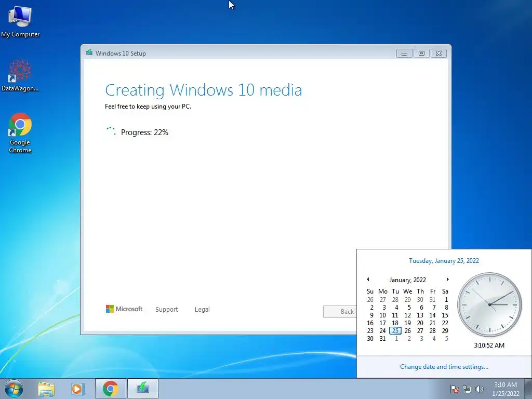Select January 14 in the calendar
Screen dimensions: 532x399
point(433,315)
